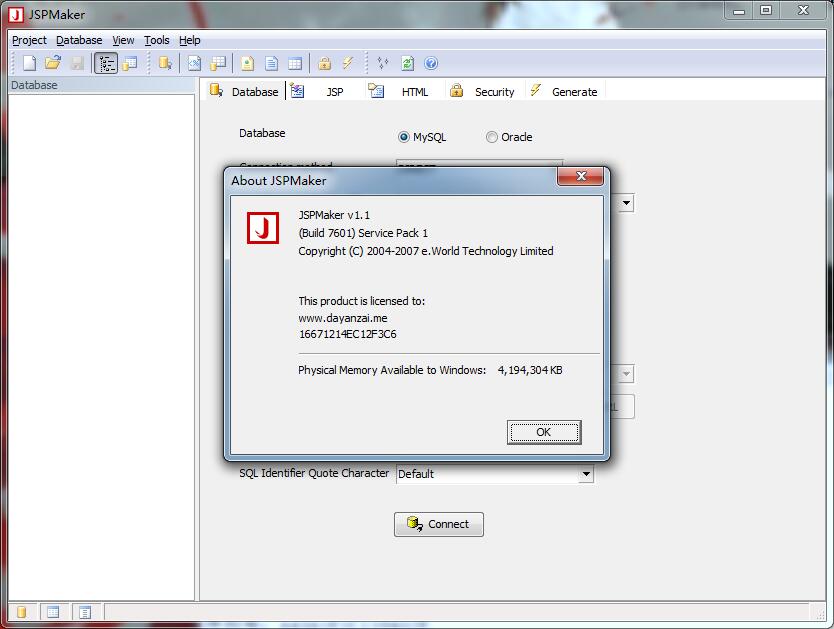The height and width of the screenshot is (629, 834).
Task: Click the database cylinder status bar icon
Action: pos(22,612)
